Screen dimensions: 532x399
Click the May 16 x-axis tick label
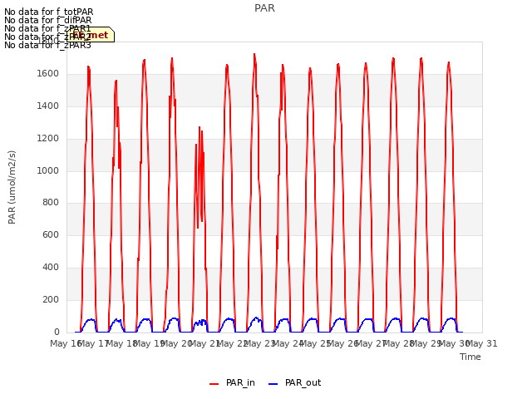[66, 343]
